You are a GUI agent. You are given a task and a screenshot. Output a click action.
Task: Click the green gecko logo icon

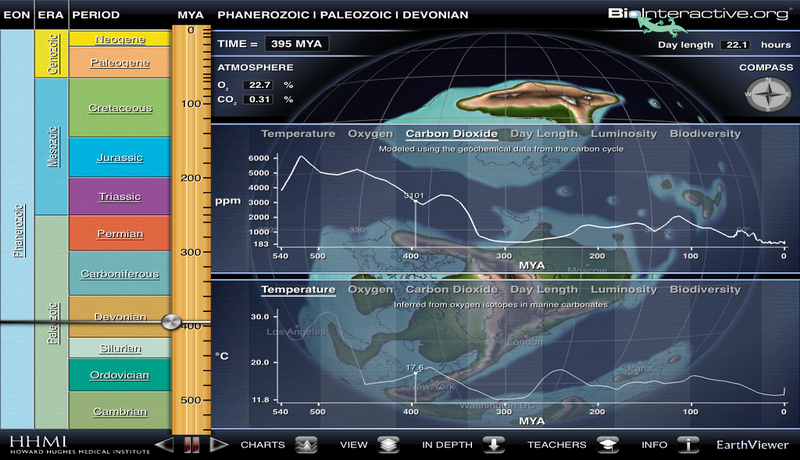(x=661, y=25)
